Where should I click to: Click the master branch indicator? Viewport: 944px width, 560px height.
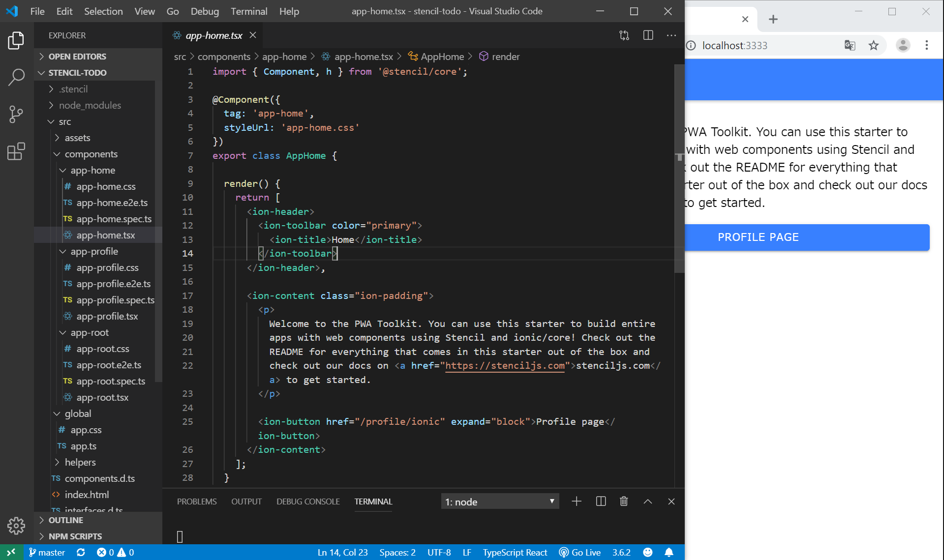point(47,552)
